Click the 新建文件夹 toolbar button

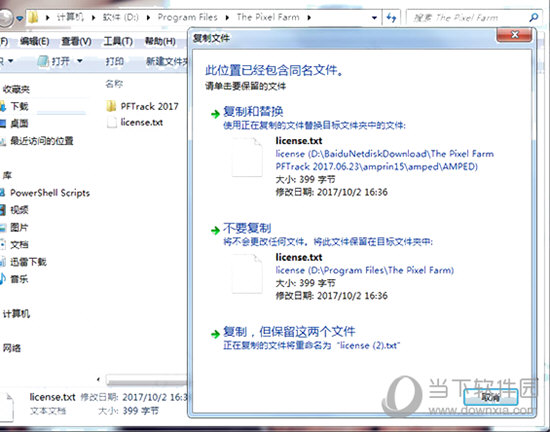click(x=167, y=61)
